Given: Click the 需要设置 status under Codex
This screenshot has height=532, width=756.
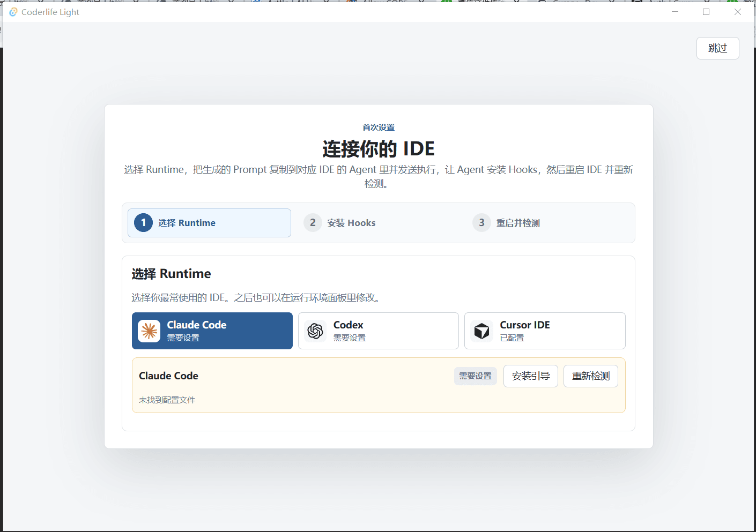Looking at the screenshot, I should pyautogui.click(x=350, y=338).
